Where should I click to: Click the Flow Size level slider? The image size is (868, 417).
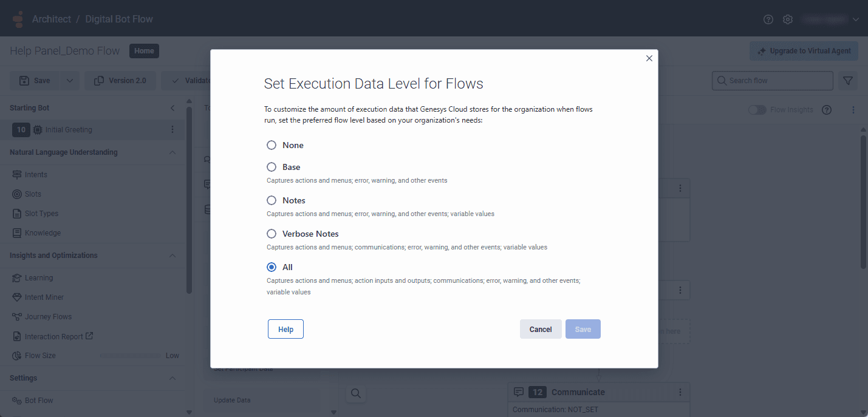point(129,355)
